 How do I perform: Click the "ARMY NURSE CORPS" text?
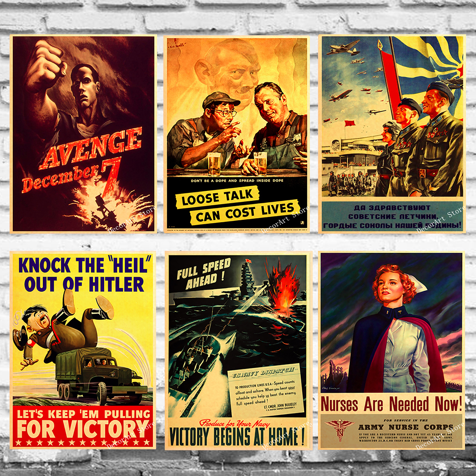[406, 427]
